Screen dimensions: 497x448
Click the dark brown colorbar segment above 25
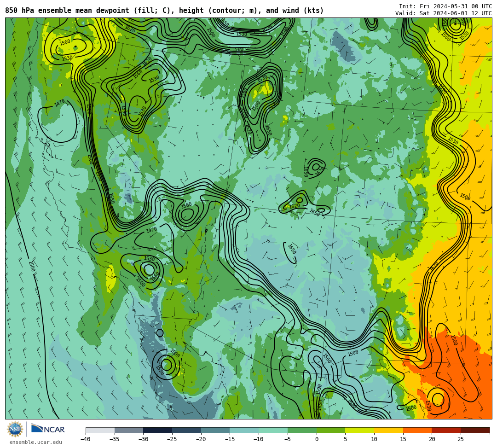pyautogui.click(x=475, y=430)
